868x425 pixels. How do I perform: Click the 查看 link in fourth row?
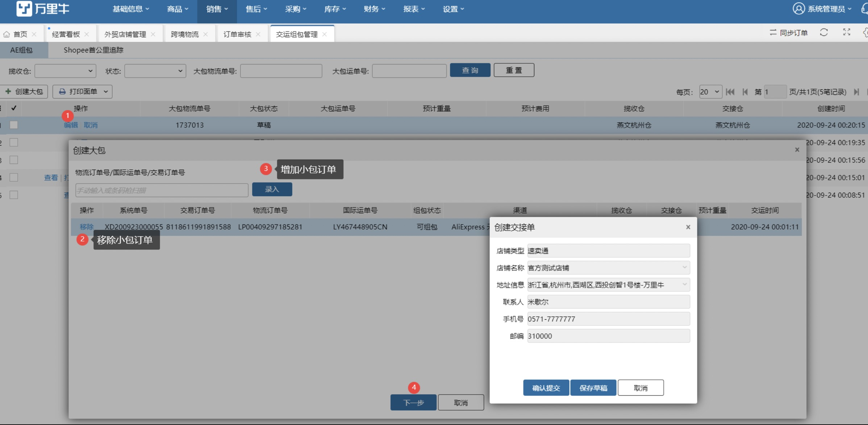tap(51, 177)
